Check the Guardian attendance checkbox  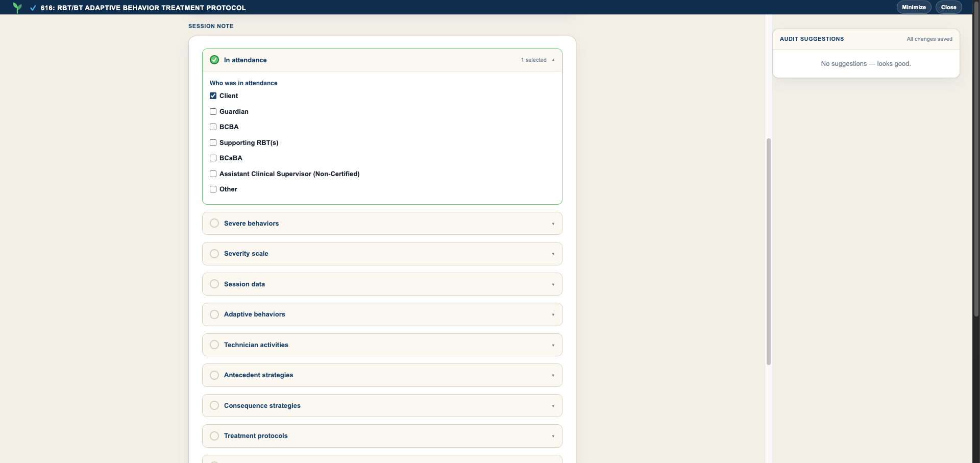(x=213, y=111)
